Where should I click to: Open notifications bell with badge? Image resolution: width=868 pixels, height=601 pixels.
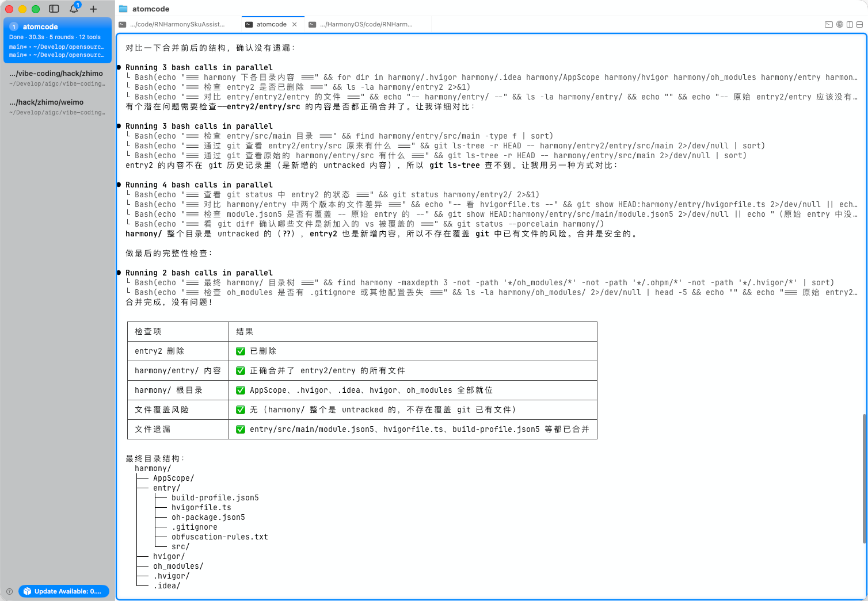pos(74,9)
